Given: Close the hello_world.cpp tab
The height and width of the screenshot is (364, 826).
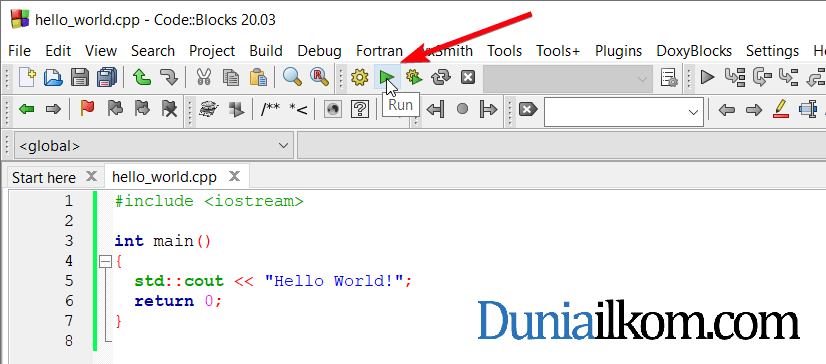Looking at the screenshot, I should point(234,176).
